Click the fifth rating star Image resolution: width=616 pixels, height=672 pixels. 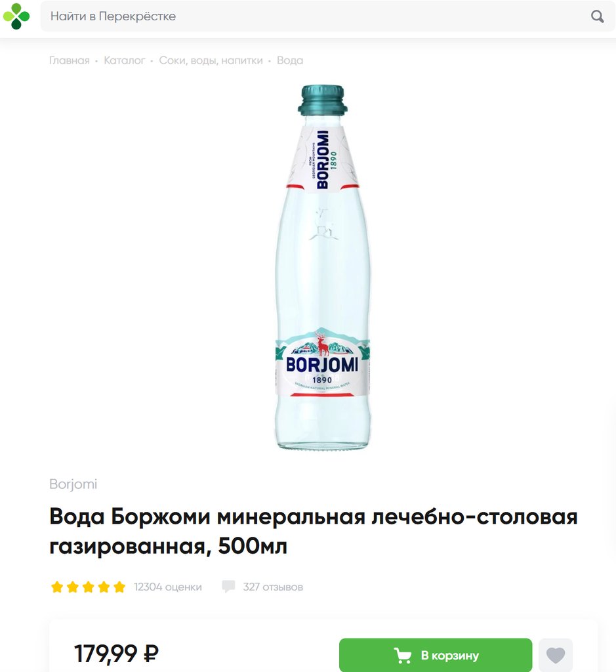click(x=119, y=587)
